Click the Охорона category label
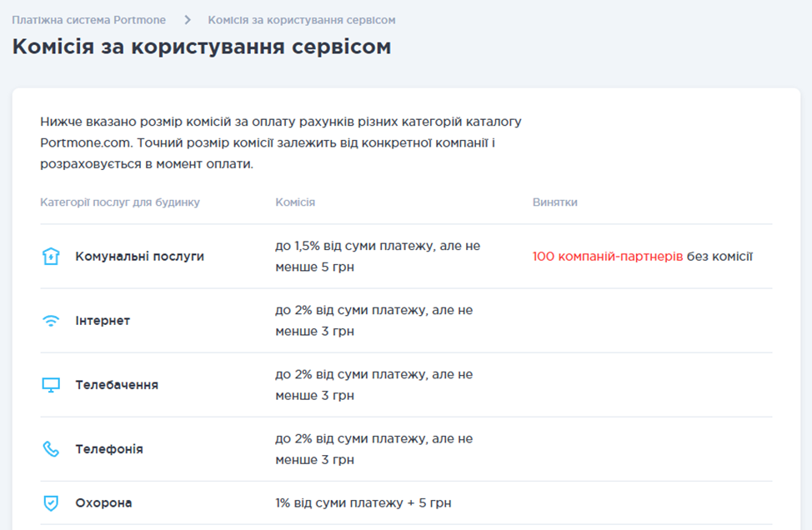The width and height of the screenshot is (812, 530). pos(103,503)
